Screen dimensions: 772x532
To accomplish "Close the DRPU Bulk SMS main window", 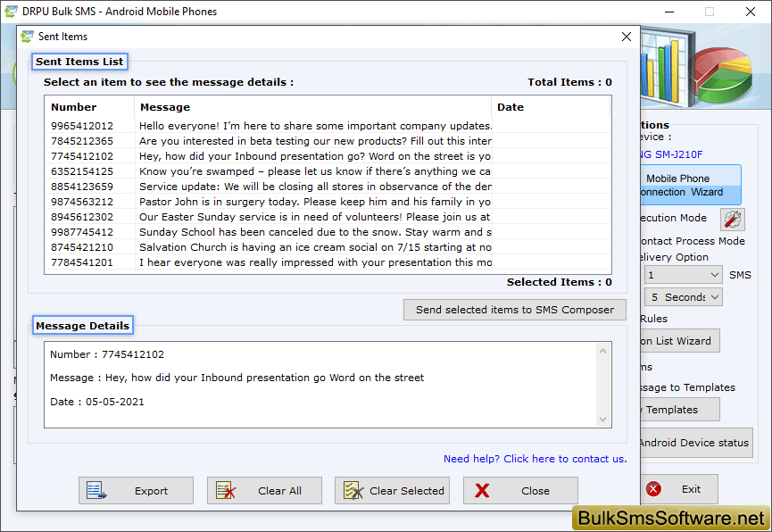I will pos(751,12).
